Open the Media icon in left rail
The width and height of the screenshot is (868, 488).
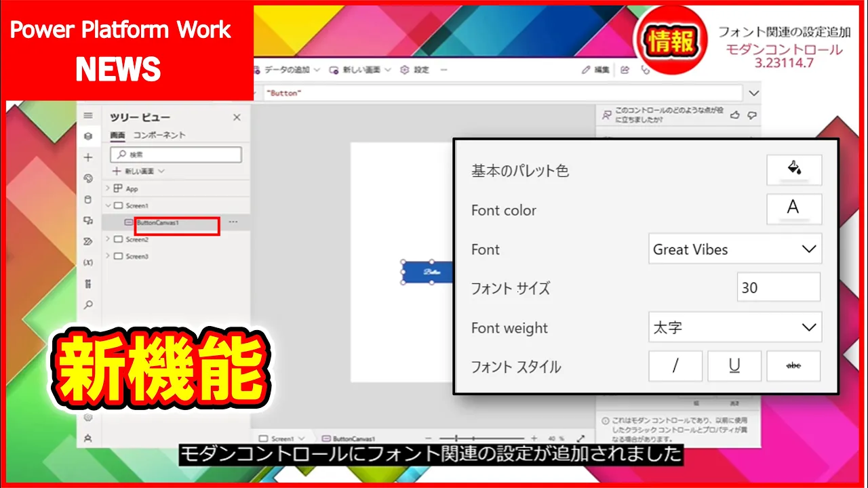88,220
